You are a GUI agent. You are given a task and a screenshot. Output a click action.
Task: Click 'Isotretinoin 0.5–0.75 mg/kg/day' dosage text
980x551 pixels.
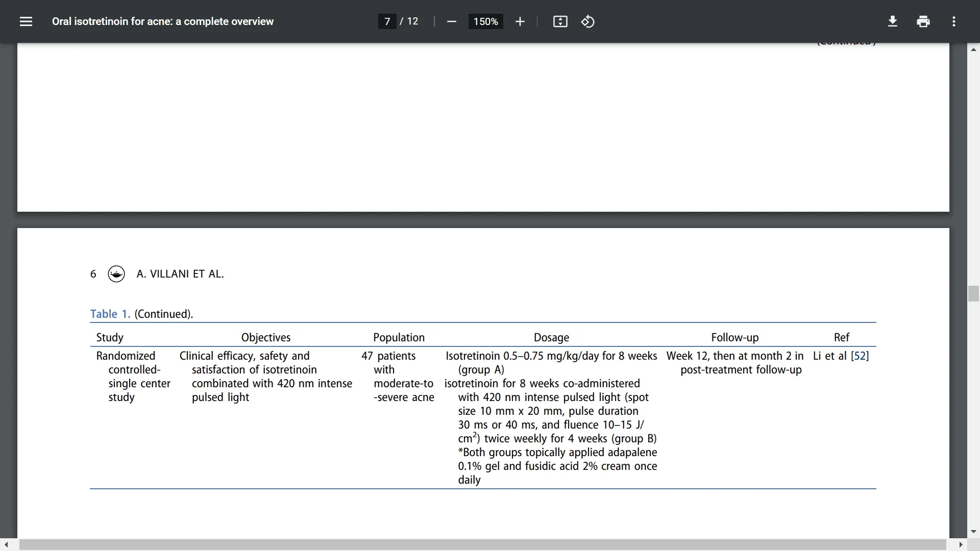pos(522,356)
